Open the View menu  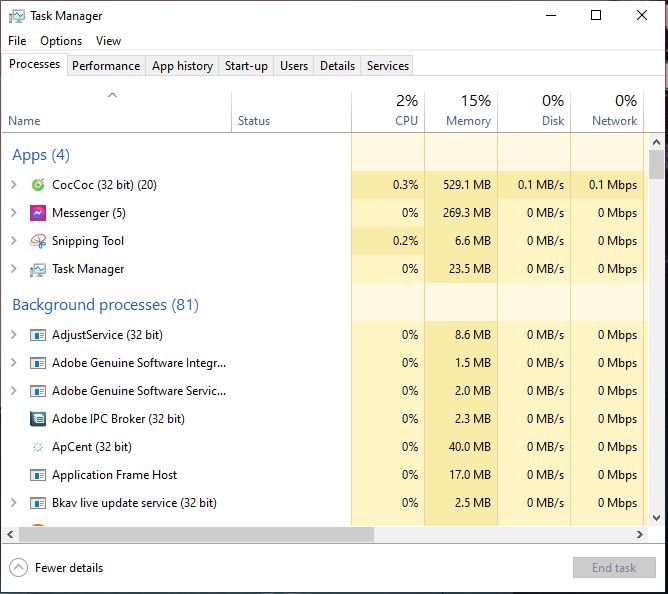tap(108, 41)
